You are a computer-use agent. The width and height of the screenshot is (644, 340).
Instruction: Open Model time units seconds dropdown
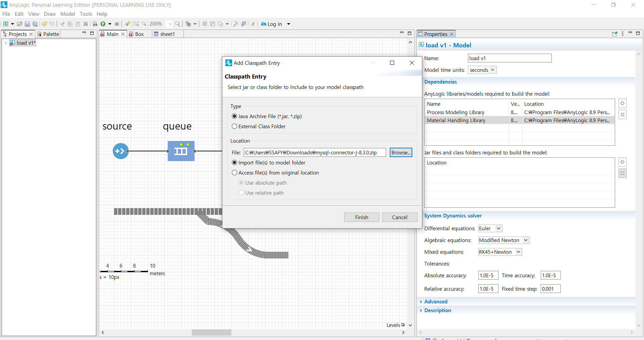point(482,70)
